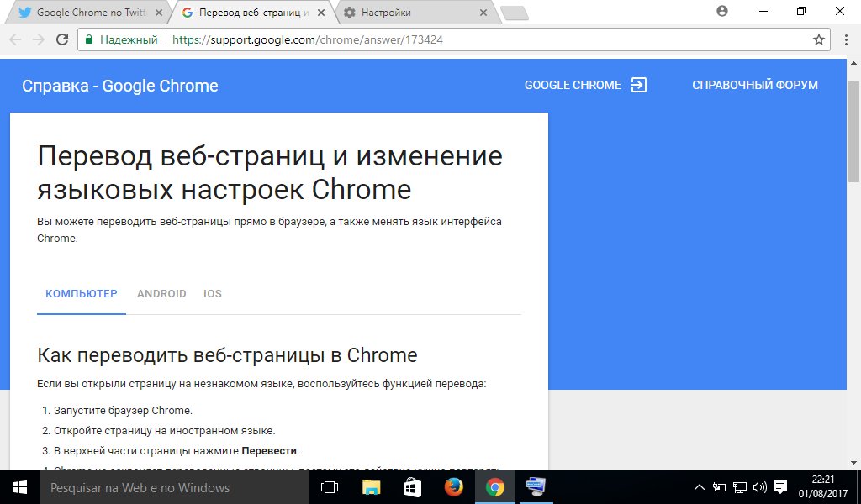Close the Настройки tab
Screen dimensions: 861x504
483,13
